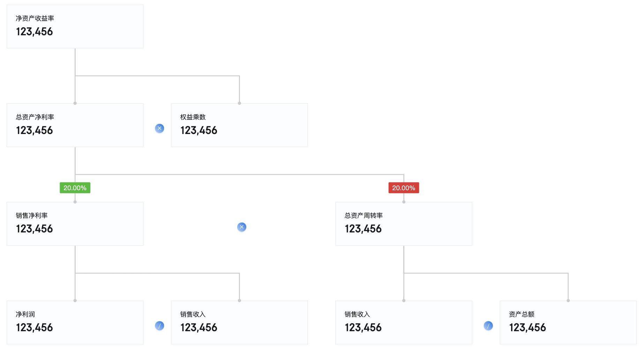The height and width of the screenshot is (349, 644).
Task: Click the divide icon left of 资产总额
Action: click(x=488, y=326)
